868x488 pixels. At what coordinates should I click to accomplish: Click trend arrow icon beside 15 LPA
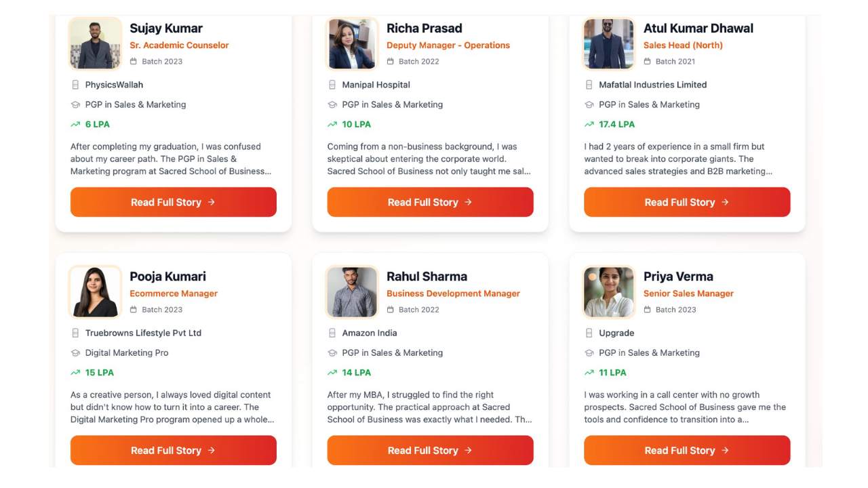(x=75, y=372)
